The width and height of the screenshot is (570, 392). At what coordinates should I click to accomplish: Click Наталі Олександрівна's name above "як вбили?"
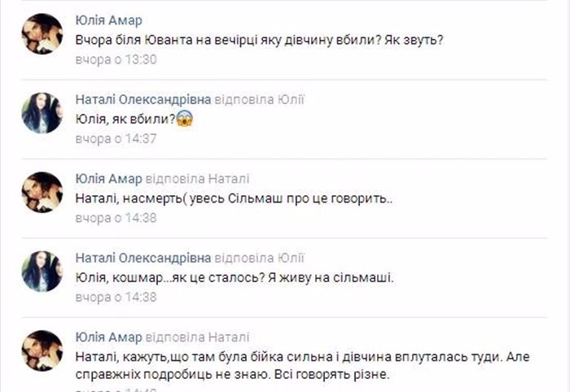[143, 99]
